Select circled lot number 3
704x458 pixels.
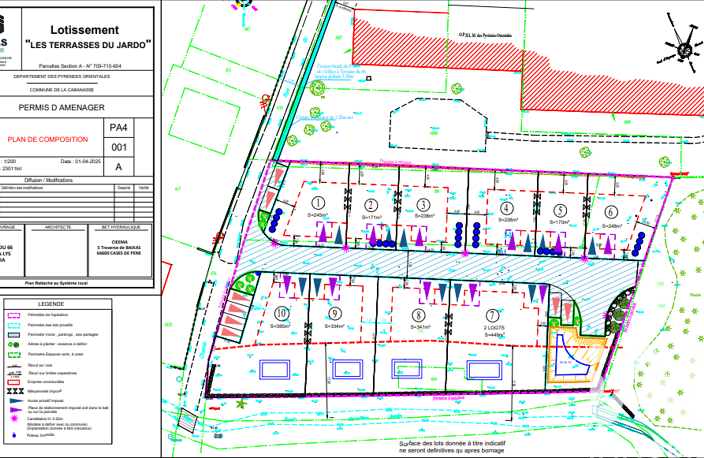pyautogui.click(x=423, y=205)
